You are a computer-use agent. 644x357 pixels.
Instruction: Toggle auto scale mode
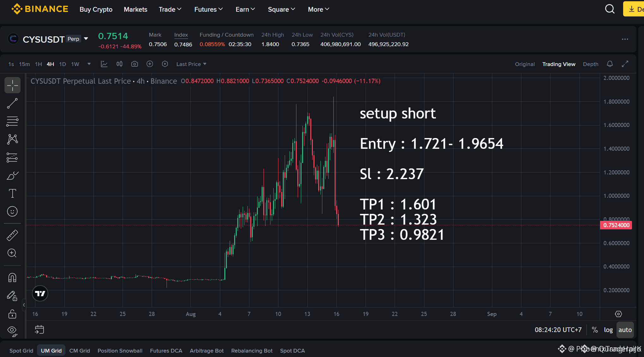(x=625, y=330)
